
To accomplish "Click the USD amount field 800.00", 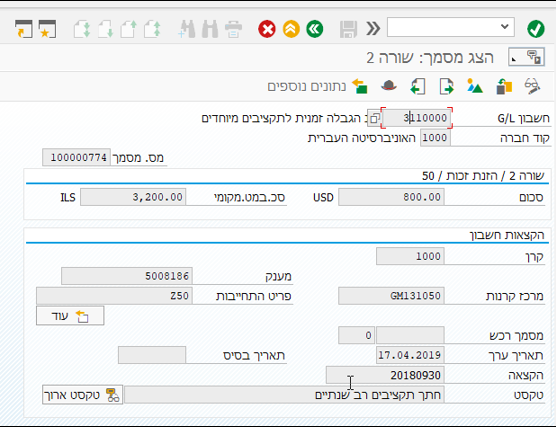I will point(391,197).
